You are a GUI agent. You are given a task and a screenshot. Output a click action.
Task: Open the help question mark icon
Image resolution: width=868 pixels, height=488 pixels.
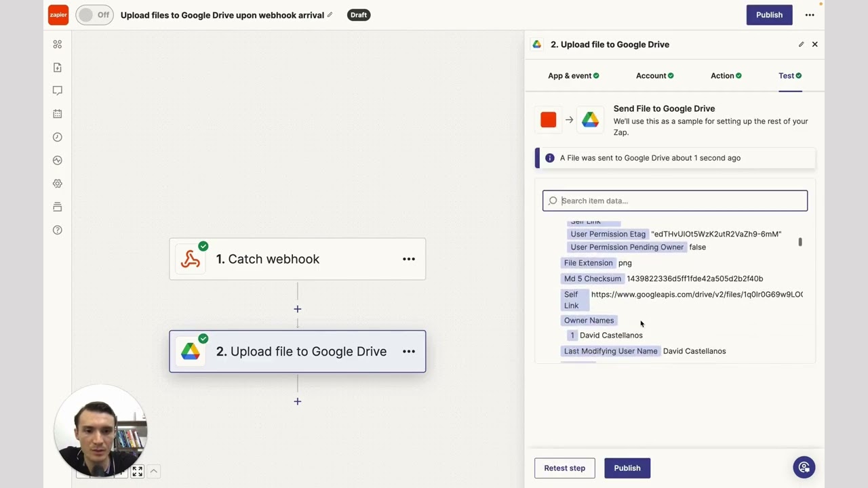58,230
